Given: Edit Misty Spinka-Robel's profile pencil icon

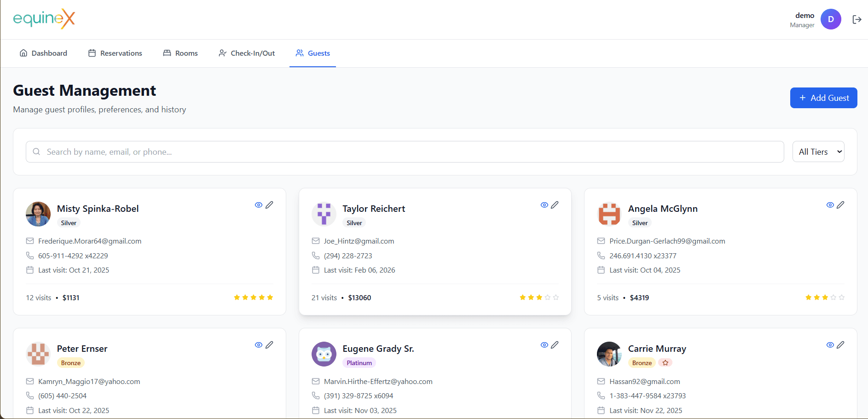Looking at the screenshot, I should [x=269, y=205].
